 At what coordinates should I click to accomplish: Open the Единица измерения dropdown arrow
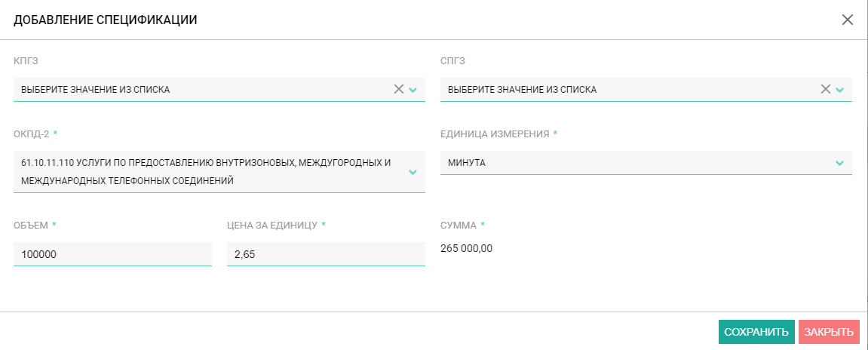click(839, 163)
